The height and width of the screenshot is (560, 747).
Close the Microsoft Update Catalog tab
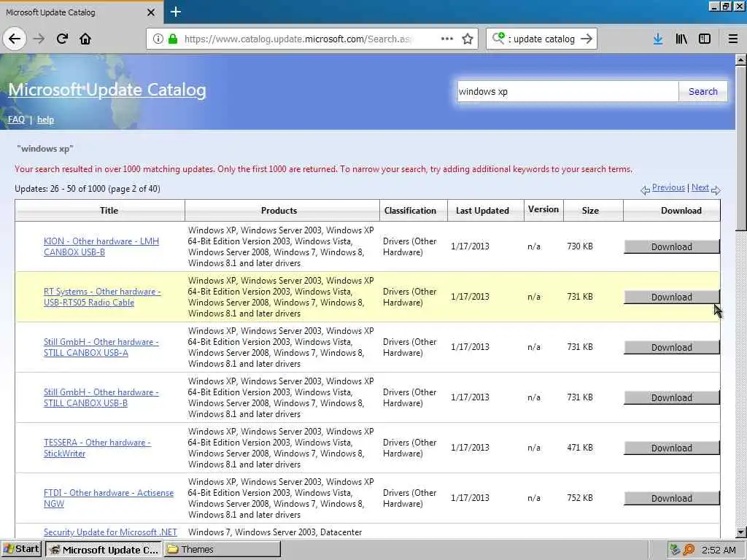(x=151, y=12)
